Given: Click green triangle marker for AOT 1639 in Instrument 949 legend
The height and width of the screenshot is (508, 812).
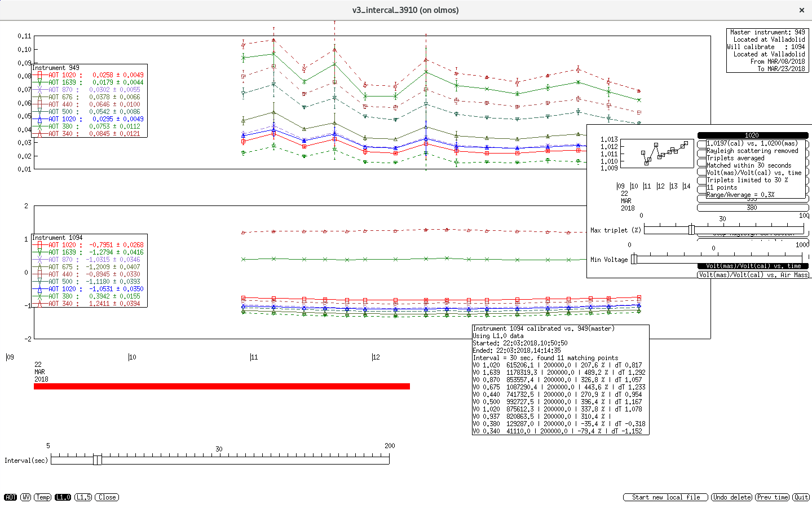Looking at the screenshot, I should [39, 82].
